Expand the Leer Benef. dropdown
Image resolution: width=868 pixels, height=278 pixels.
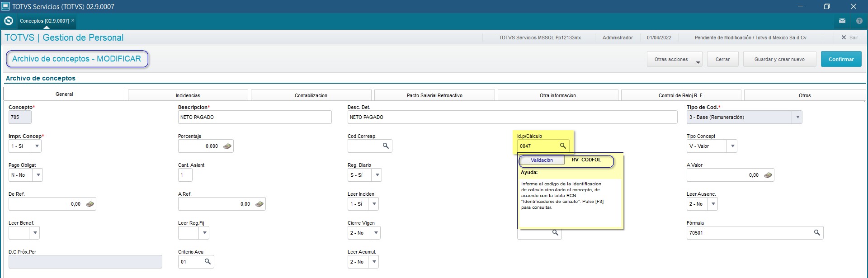[35, 233]
